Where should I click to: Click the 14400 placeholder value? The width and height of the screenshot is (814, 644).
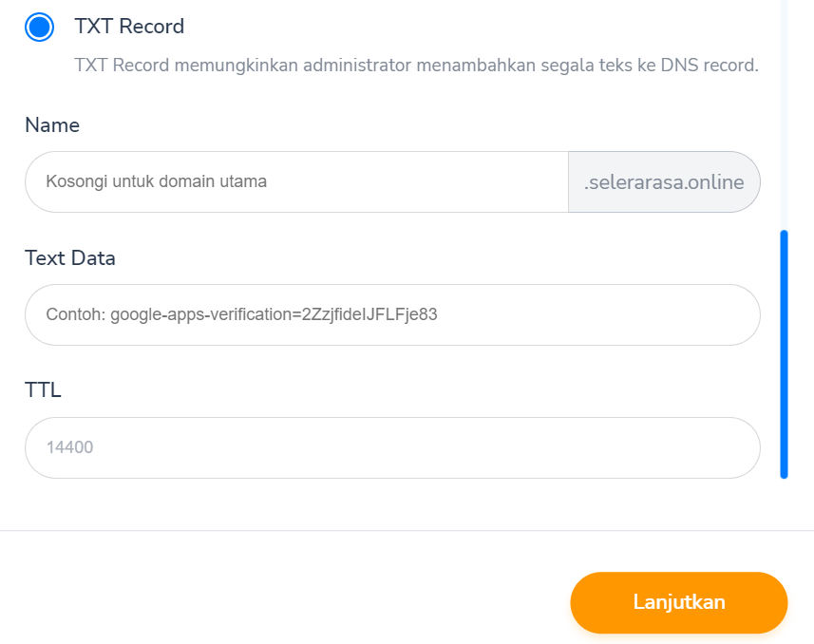(x=69, y=447)
